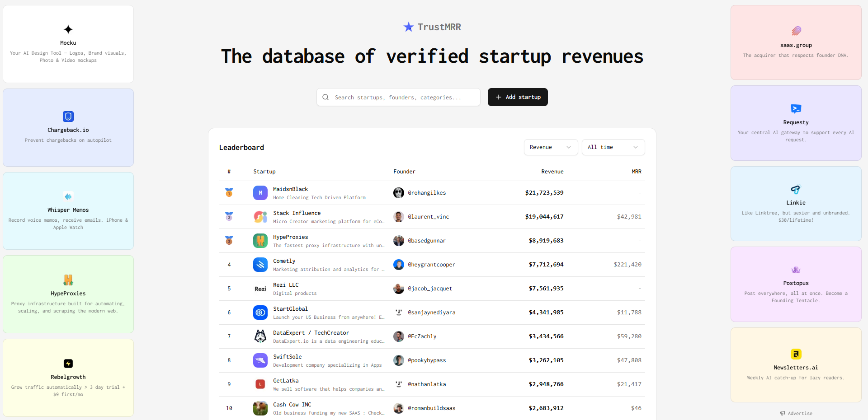Click revenue value $4,341,985
The image size is (868, 420).
pyautogui.click(x=546, y=313)
